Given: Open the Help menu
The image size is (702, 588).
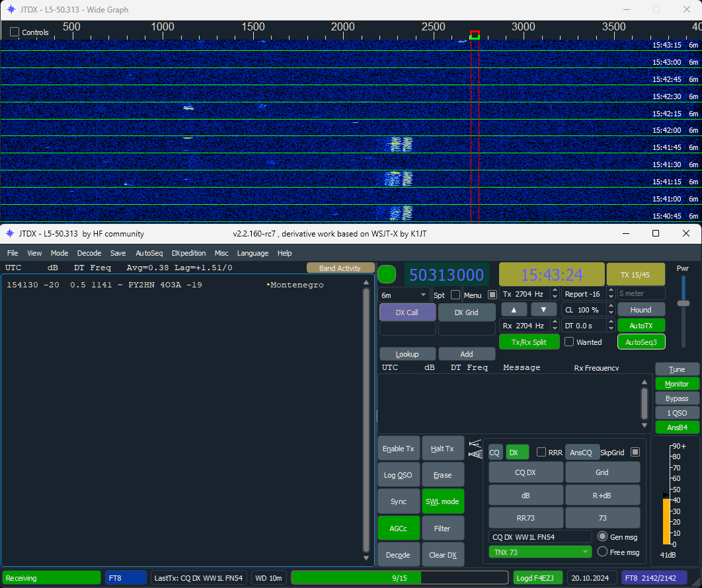Looking at the screenshot, I should [284, 253].
